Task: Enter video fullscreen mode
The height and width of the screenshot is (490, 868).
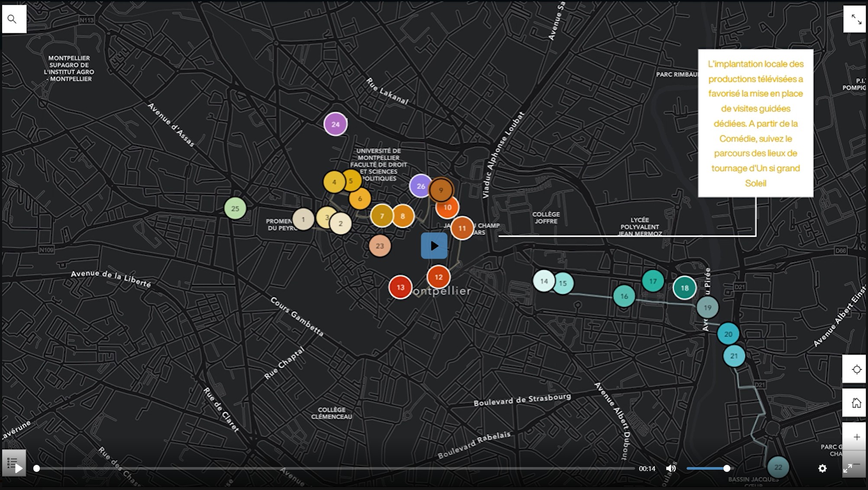Action: click(x=847, y=468)
